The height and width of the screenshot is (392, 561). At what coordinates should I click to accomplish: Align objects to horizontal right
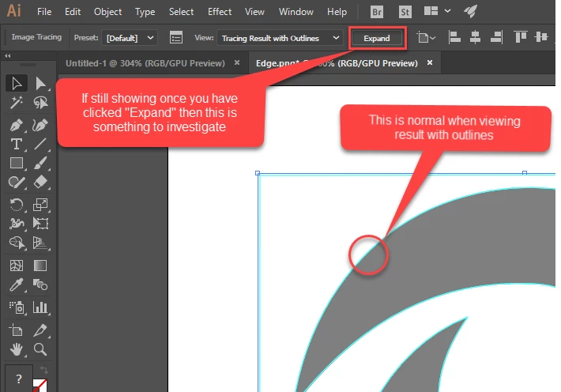tap(496, 37)
